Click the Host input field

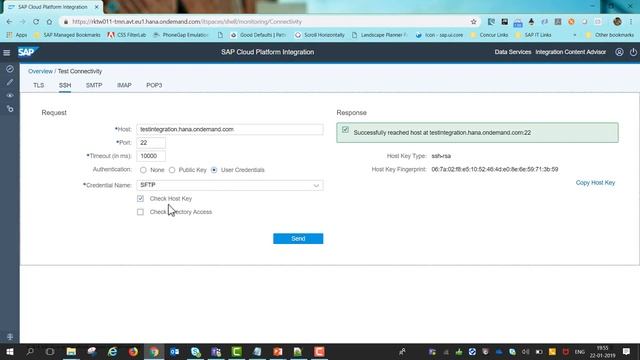click(x=230, y=129)
